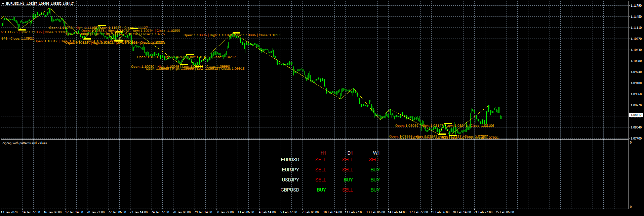Click EURUSD H1 SELL signal

coord(321,160)
